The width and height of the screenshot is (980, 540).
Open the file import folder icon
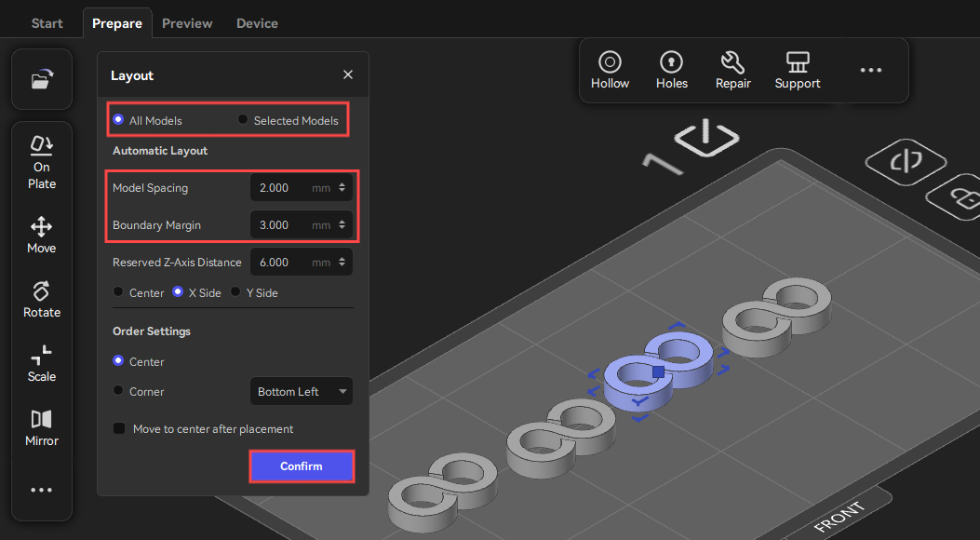coord(41,80)
